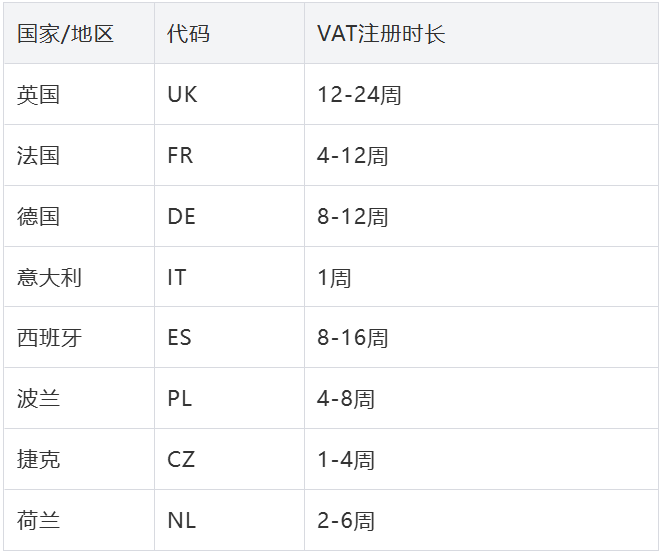Select the 西班牙 country cell
The width and height of the screenshot is (661, 553).
(x=50, y=338)
